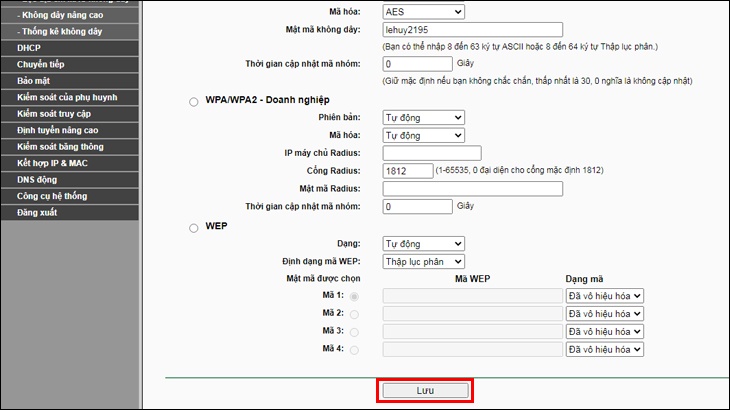Select the WPA/WPA2 - Doanh nghiệp radio option
730x410 pixels.
click(x=194, y=101)
